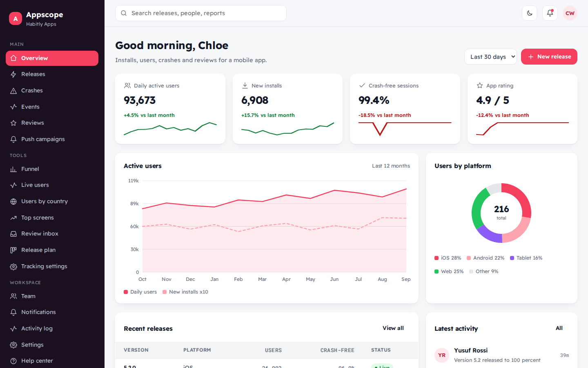Click the 6,908 new installs value
The height and width of the screenshot is (368, 588).
click(255, 100)
